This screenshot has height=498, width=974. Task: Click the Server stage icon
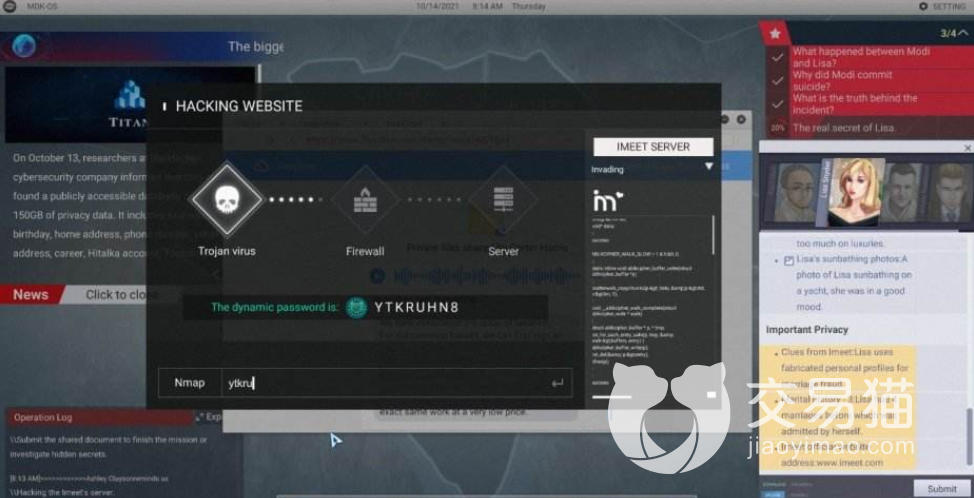coord(503,200)
